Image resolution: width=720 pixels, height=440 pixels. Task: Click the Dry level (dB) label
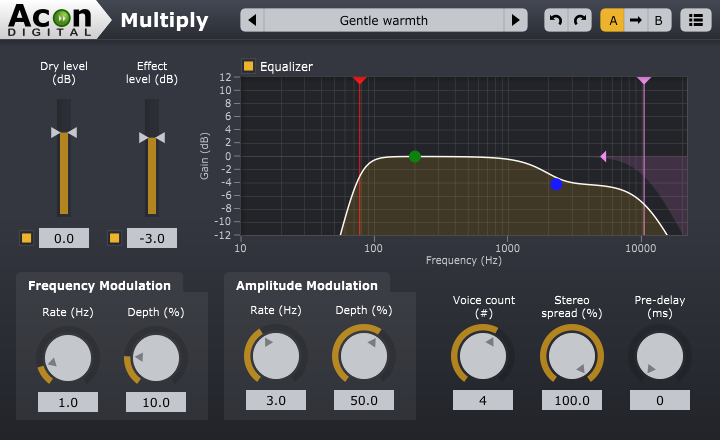pyautogui.click(x=64, y=73)
